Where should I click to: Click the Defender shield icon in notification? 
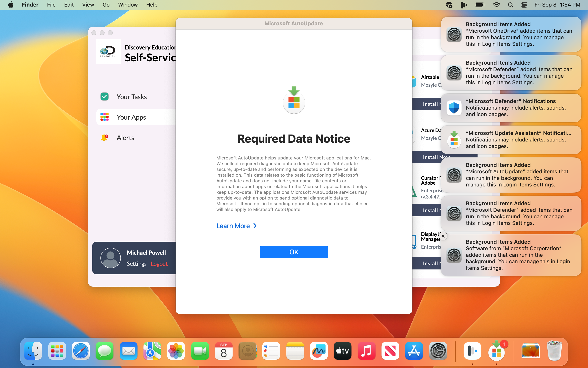pos(454,108)
